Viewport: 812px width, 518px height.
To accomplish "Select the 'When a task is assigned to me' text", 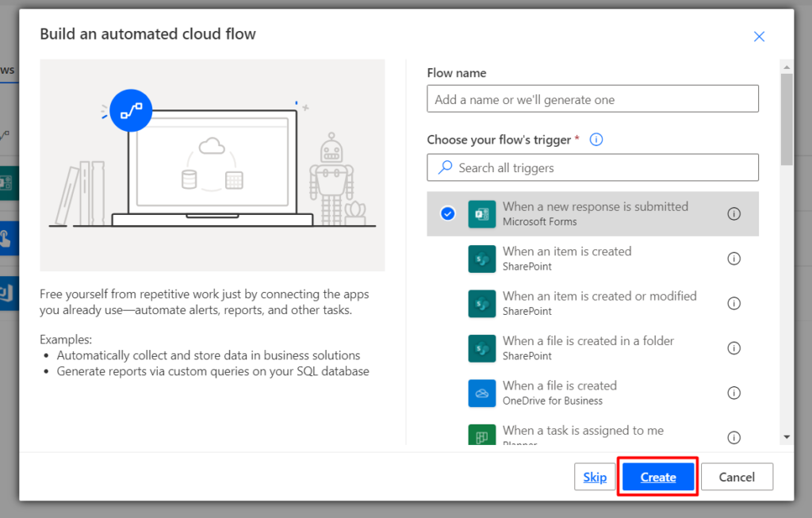I will [583, 431].
